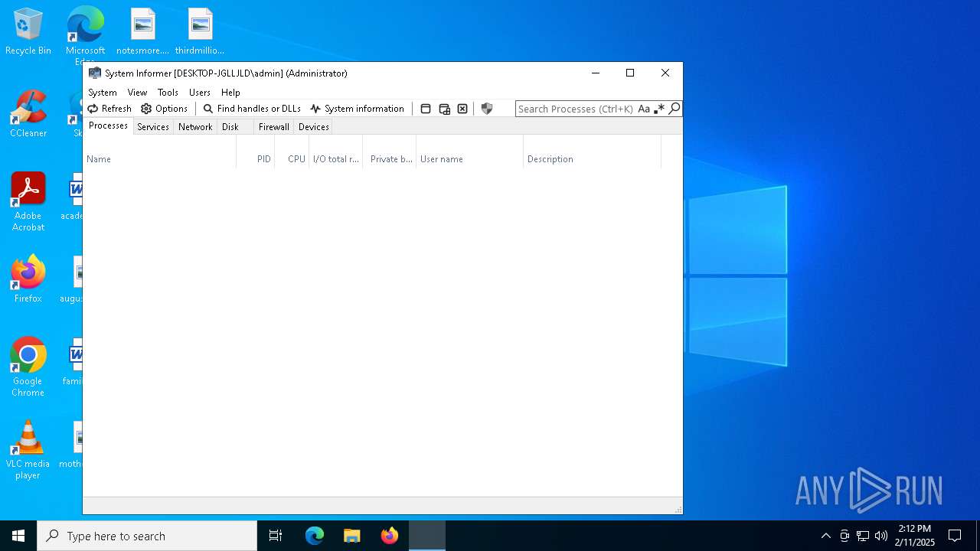This screenshot has height=551, width=980.
Task: Launch Firefox from the taskbar
Action: coord(390,536)
